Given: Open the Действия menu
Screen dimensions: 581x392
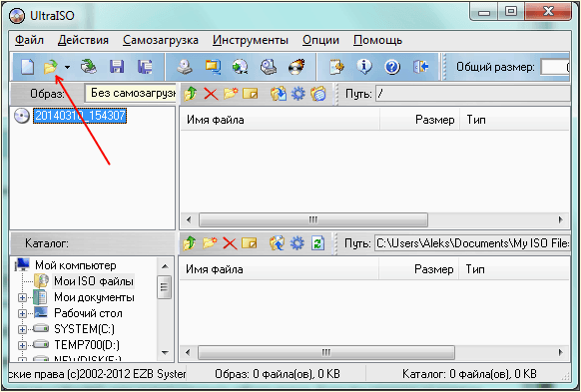Looking at the screenshot, I should pyautogui.click(x=83, y=40).
